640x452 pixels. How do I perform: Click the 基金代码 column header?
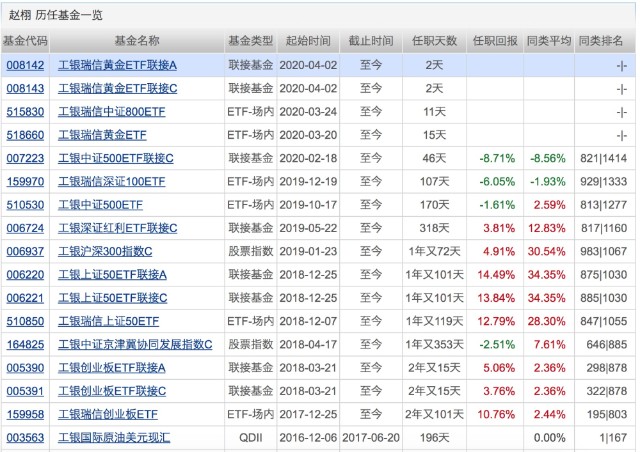coord(25,41)
